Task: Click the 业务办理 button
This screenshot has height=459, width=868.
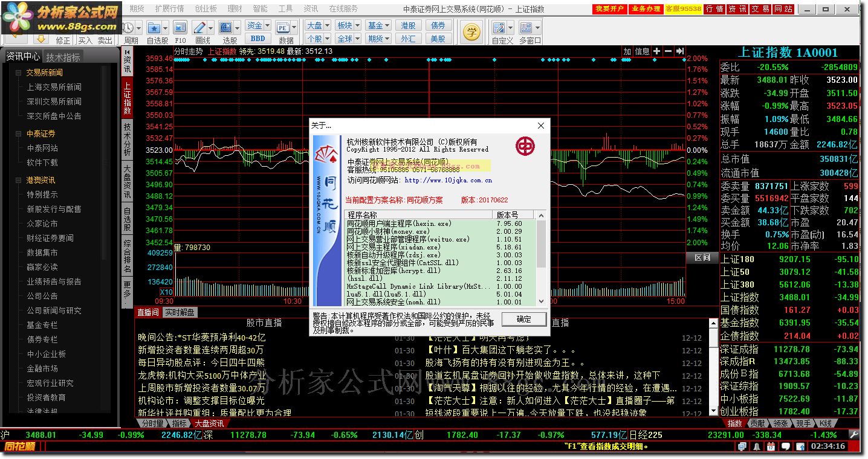Action: [646, 9]
